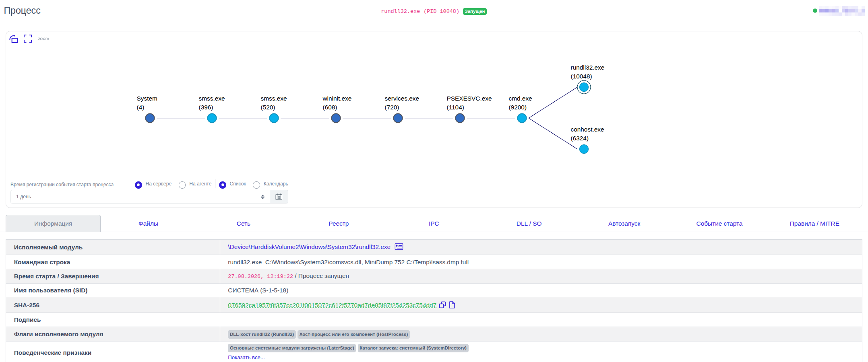
Task: Click the 'DLL-хост rundll32 (Rundll32)' flag
Action: 262,334
